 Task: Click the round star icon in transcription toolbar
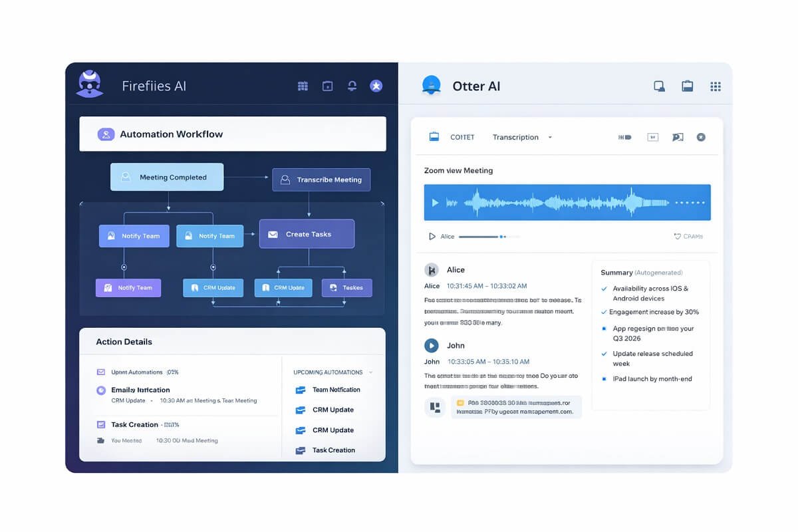700,137
